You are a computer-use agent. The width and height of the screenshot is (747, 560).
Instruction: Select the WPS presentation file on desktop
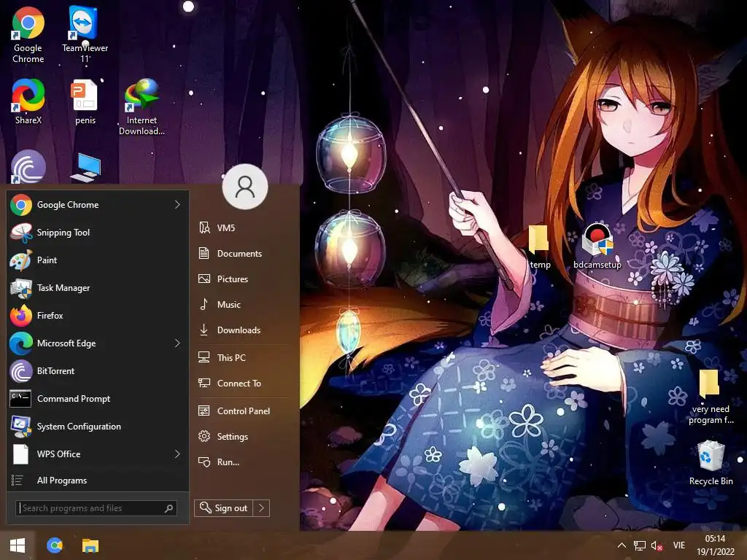[85, 102]
